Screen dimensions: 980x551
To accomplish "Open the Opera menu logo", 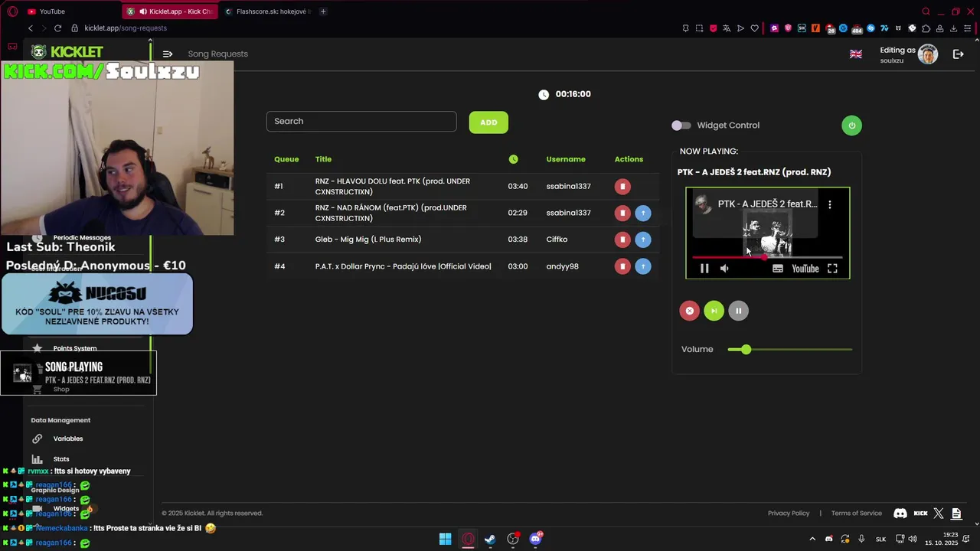I will click(x=12, y=11).
